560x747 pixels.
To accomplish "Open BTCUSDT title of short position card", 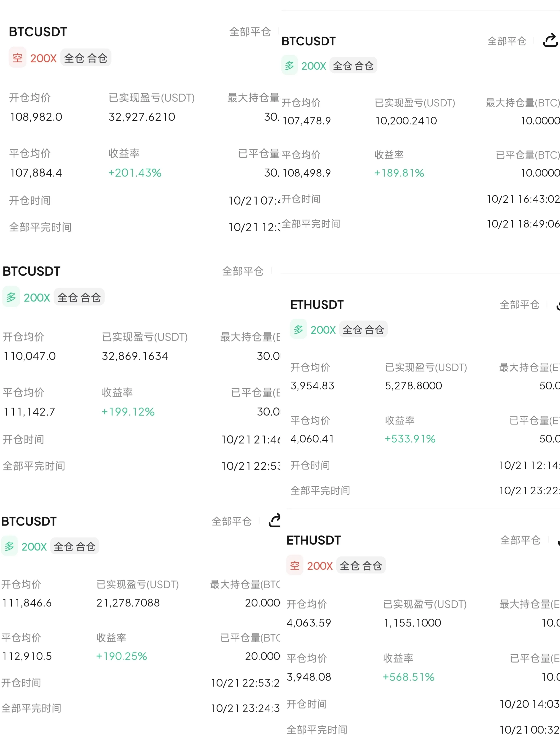I will (x=38, y=32).
